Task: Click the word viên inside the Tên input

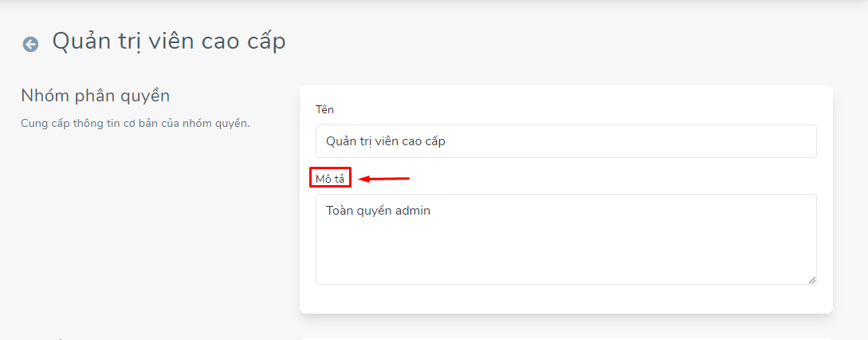Action: click(383, 141)
